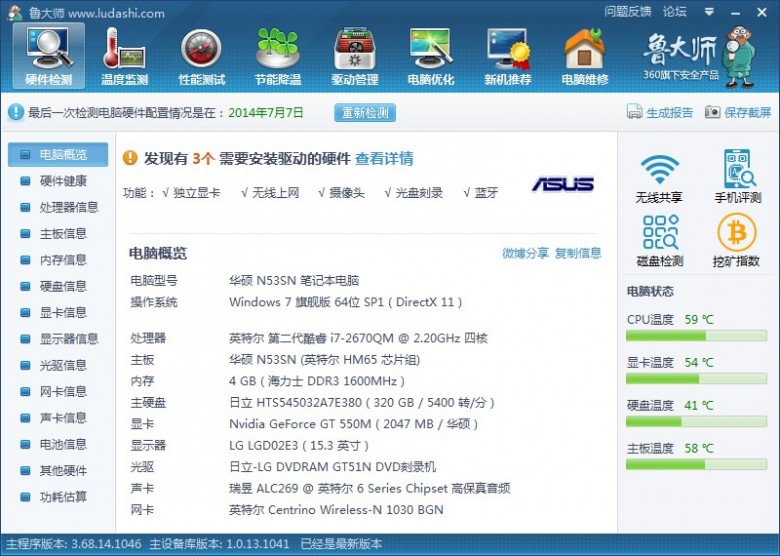Click the orange warning icon beside 发现有
780x556 pixels.
tap(130, 158)
